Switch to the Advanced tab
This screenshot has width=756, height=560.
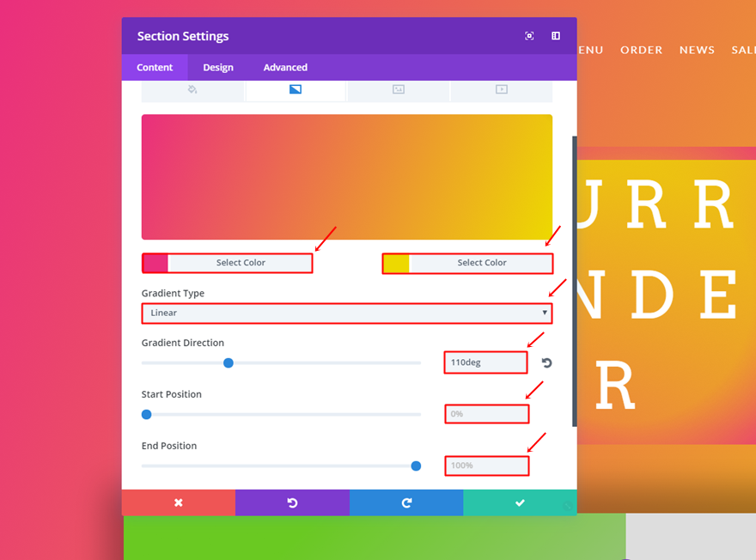tap(285, 68)
